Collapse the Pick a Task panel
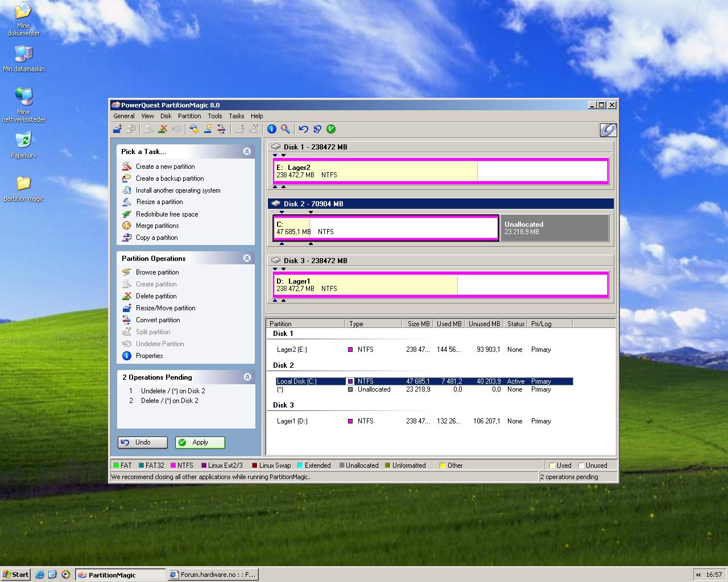 coord(247,151)
